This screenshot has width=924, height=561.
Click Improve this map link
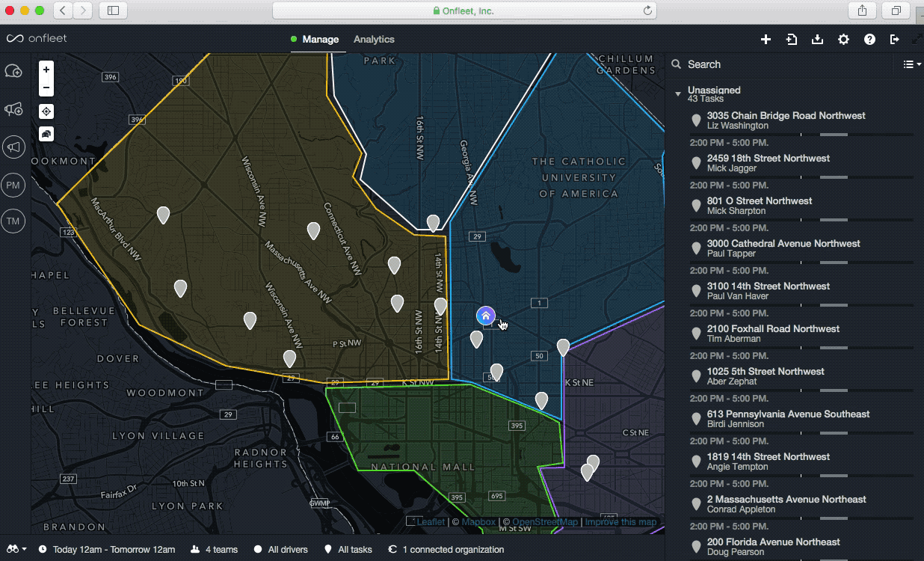point(620,522)
